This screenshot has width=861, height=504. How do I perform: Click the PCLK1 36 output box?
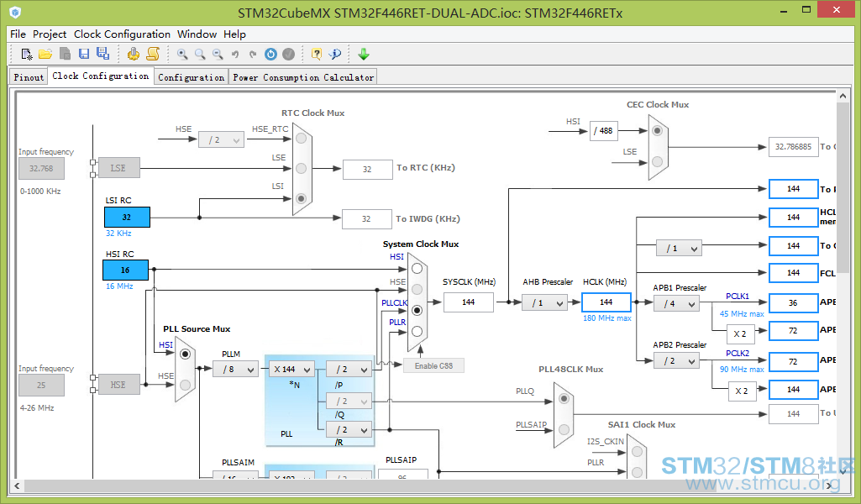tap(794, 302)
